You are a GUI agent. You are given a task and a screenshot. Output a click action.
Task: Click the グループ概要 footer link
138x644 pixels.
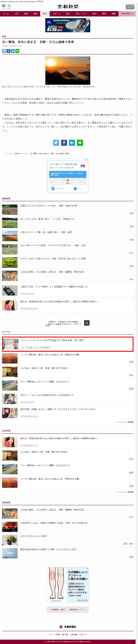(x=54, y=634)
